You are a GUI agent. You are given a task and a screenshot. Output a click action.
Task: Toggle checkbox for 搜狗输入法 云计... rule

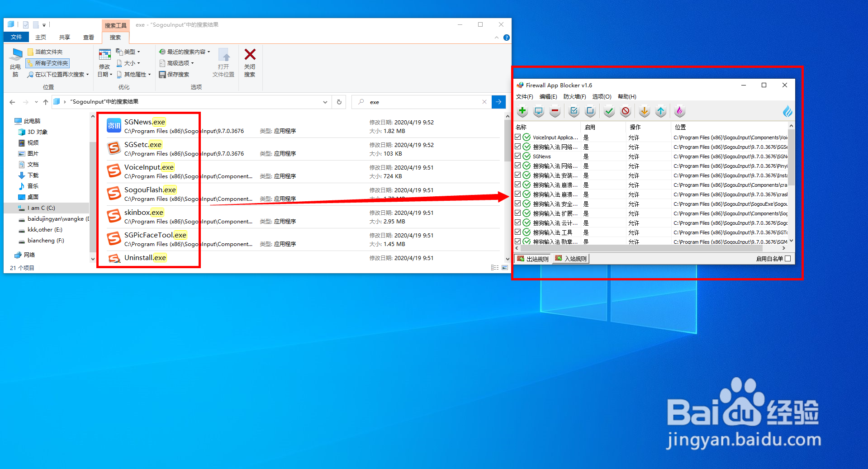pyautogui.click(x=518, y=223)
